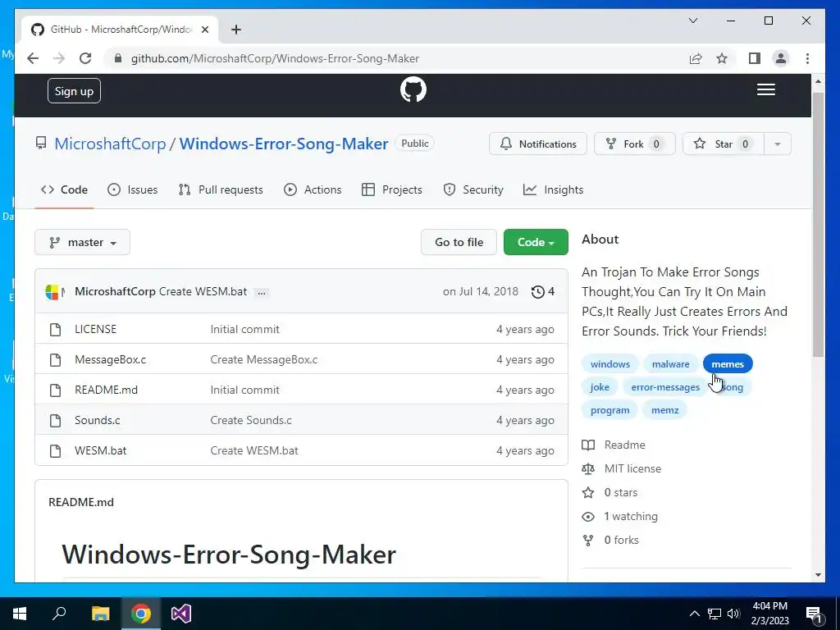Screen dimensions: 840x630
Task: Fork the repository
Action: [634, 144]
